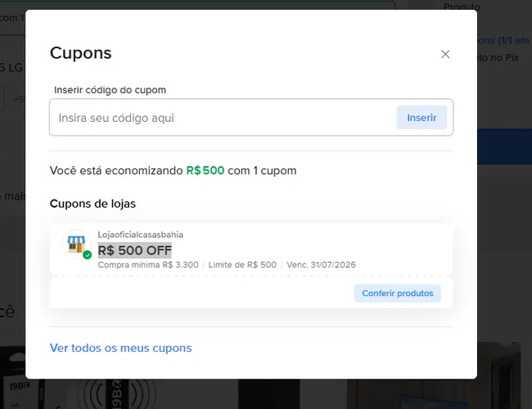Click the green 'R$500' savings amount
Image resolution: width=532 pixels, height=409 pixels.
tap(205, 170)
